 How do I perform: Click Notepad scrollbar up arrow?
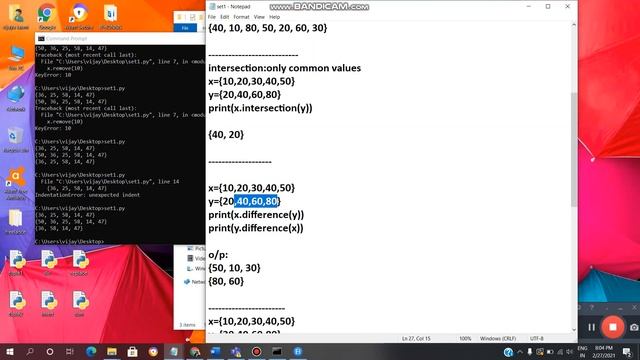[x=574, y=25]
